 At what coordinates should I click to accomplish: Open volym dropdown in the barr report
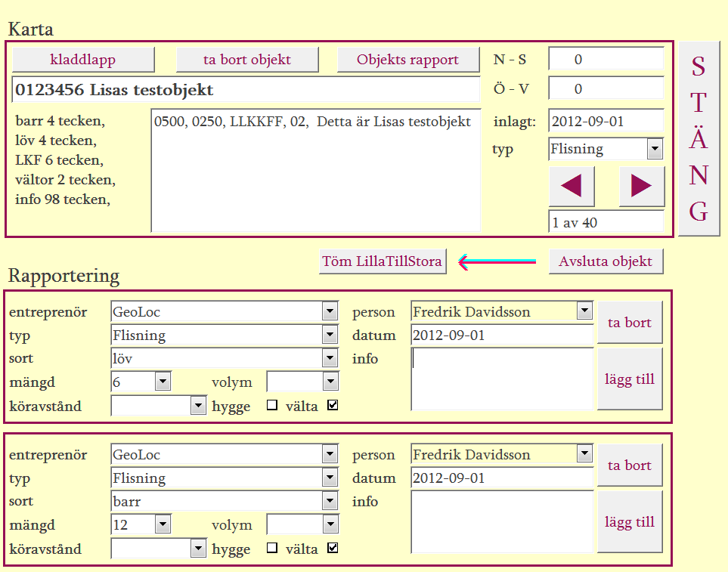[330, 524]
